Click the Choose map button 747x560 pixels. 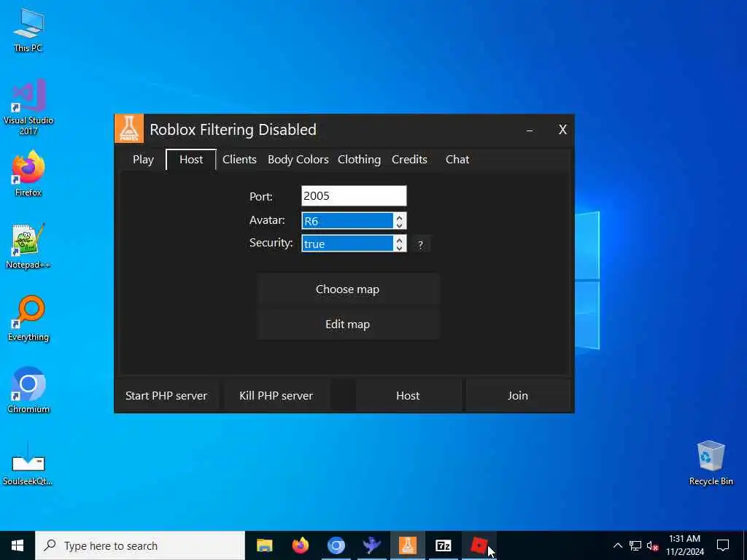point(348,289)
